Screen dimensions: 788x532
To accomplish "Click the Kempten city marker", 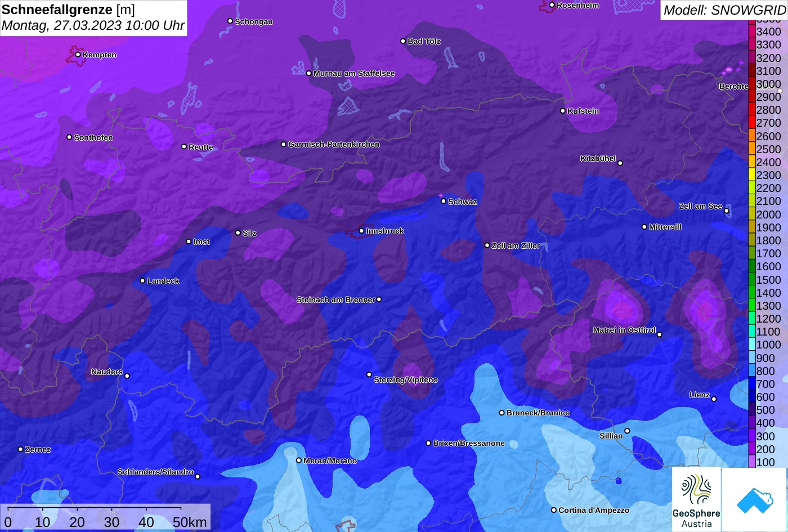I will pyautogui.click(x=78, y=55).
